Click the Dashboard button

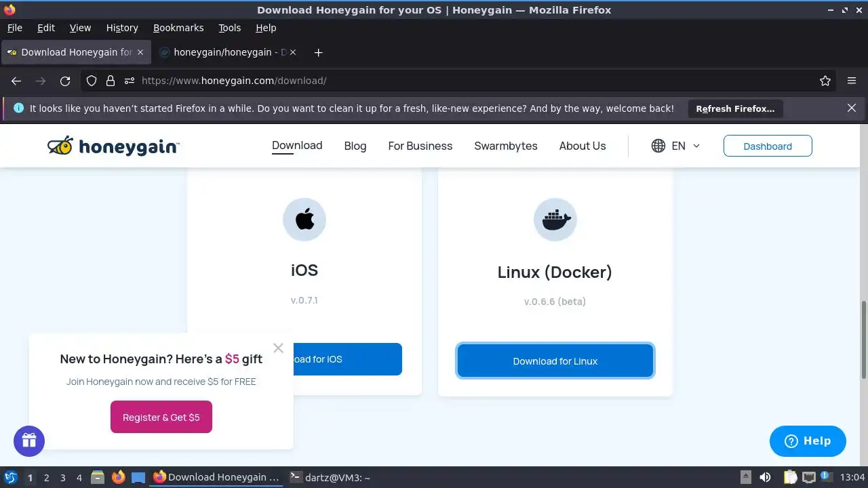click(768, 146)
